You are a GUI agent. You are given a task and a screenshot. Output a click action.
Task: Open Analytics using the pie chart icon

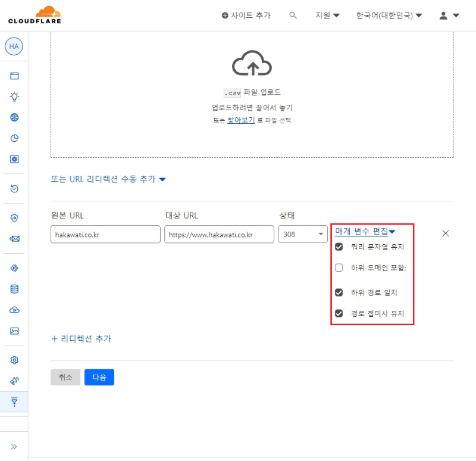pyautogui.click(x=14, y=136)
